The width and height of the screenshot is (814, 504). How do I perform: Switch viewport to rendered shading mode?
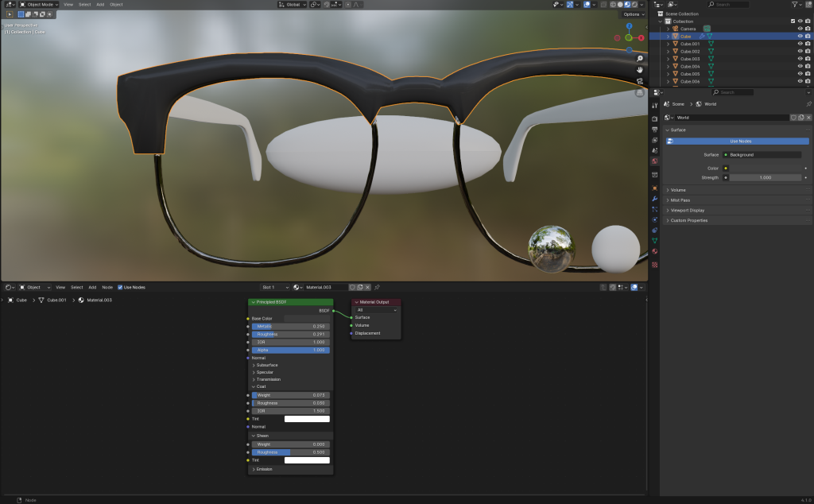click(x=634, y=5)
